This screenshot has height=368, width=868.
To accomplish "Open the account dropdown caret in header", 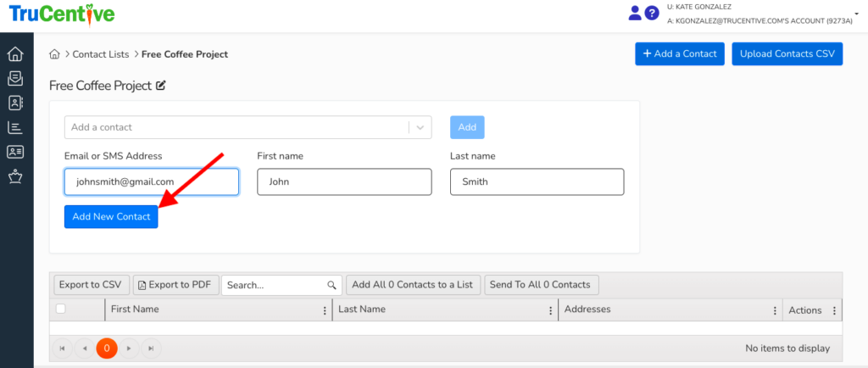I will click(857, 13).
